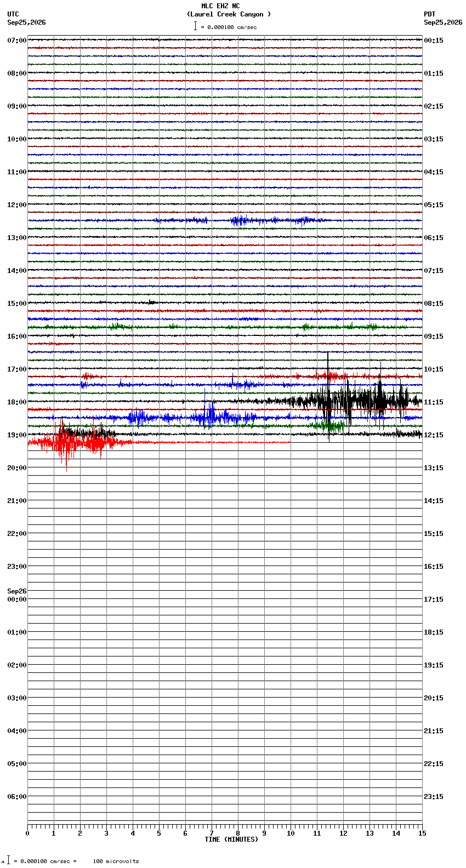Select the Sep25,2026 date under PDT
This screenshot has width=466, height=868.
click(x=443, y=22)
